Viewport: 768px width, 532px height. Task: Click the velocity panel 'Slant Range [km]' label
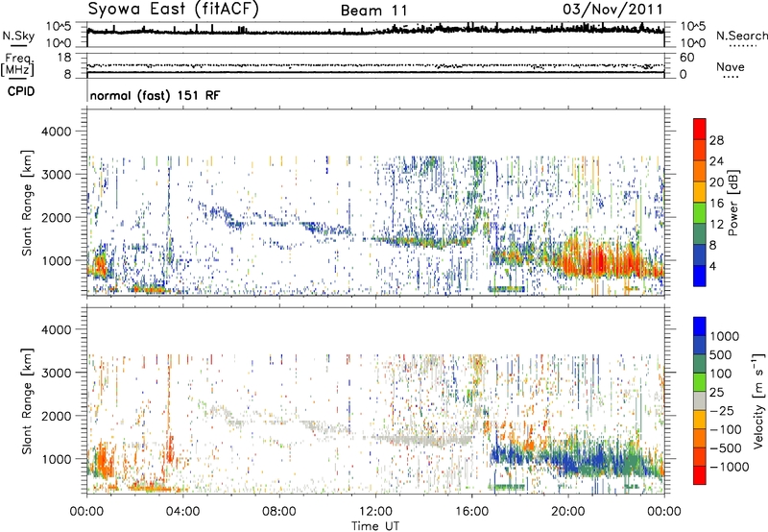(x=27, y=400)
